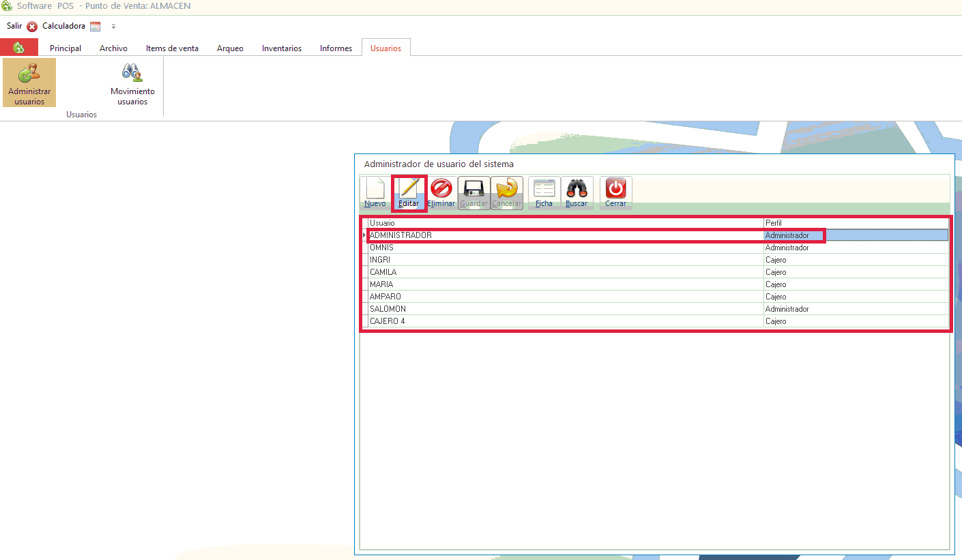Click the Editar pencil icon
Image resolution: width=962 pixels, height=560 pixels.
pyautogui.click(x=409, y=193)
